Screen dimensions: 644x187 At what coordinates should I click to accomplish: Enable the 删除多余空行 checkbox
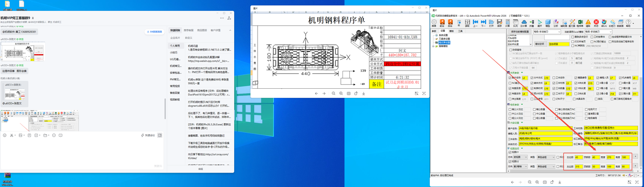[x=572, y=37]
